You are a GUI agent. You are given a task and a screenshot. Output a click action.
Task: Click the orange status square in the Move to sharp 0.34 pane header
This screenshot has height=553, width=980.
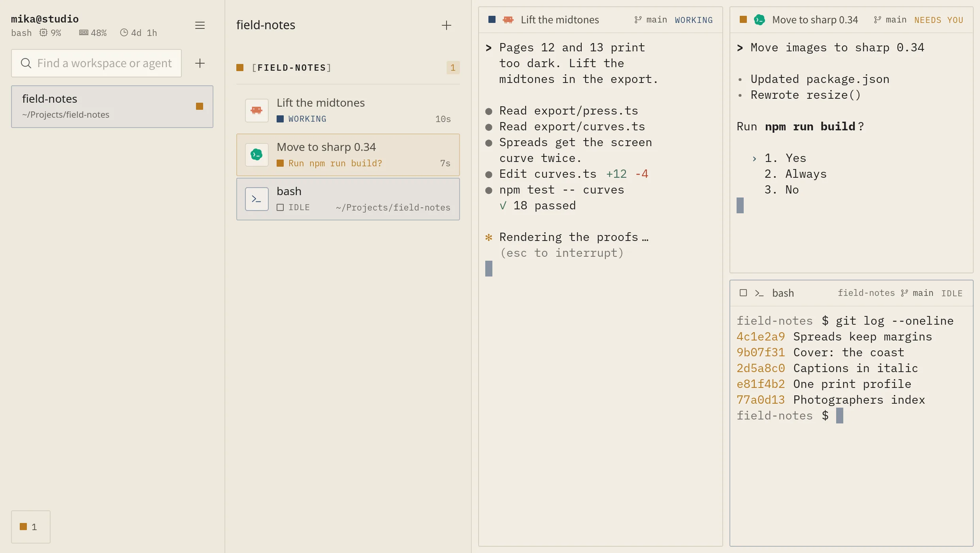tap(743, 19)
